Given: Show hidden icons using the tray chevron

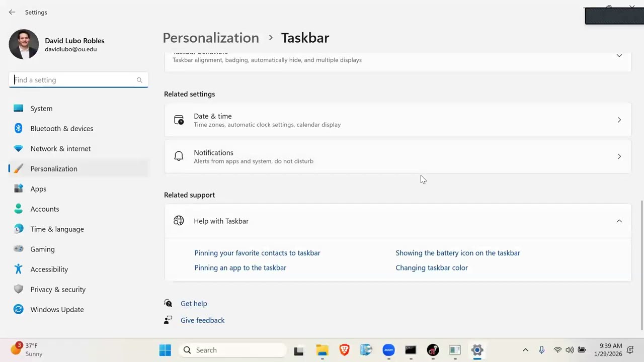Looking at the screenshot, I should 525,350.
